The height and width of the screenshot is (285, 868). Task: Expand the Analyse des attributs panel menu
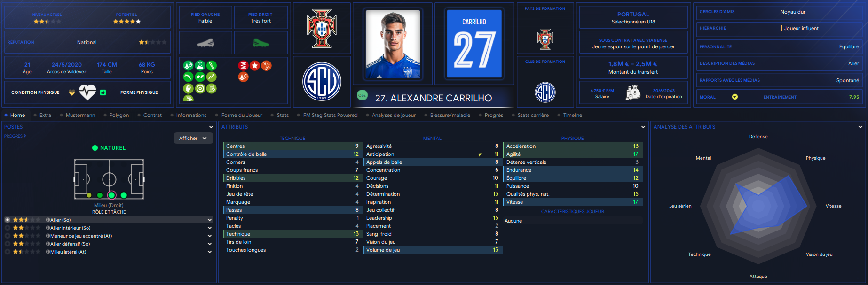coord(860,127)
